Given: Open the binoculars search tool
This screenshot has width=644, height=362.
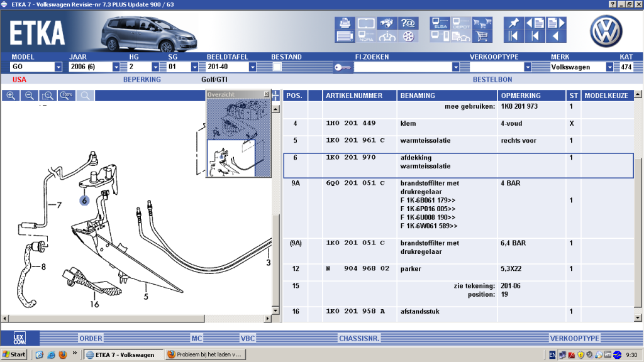Looking at the screenshot, I should pyautogui.click(x=387, y=23).
